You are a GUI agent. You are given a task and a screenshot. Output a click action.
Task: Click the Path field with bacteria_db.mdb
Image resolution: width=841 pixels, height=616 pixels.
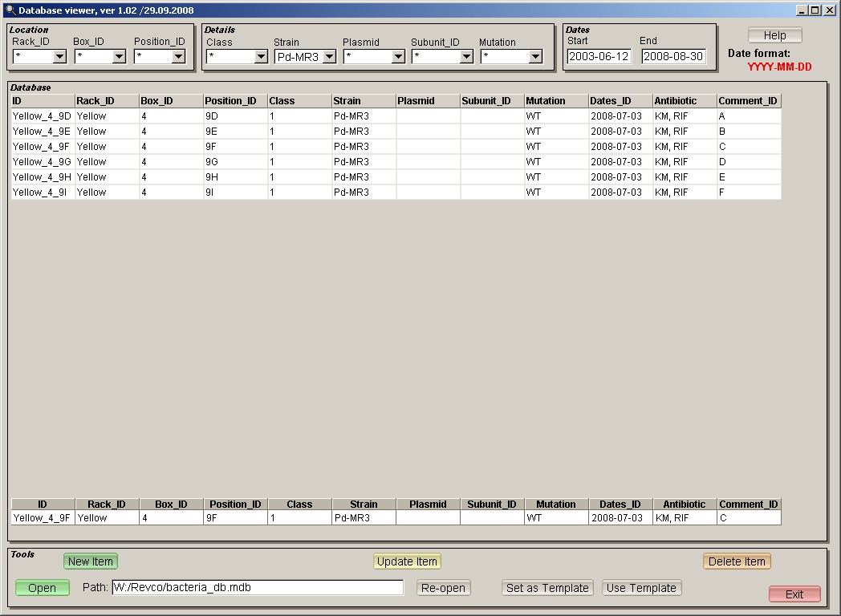pyautogui.click(x=258, y=588)
